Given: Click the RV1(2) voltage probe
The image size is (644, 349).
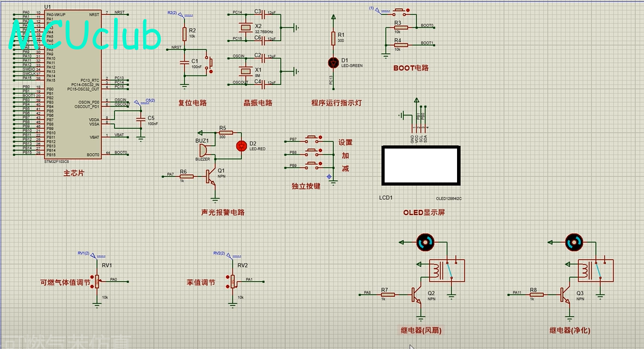Looking at the screenshot, I should pyautogui.click(x=91, y=255).
